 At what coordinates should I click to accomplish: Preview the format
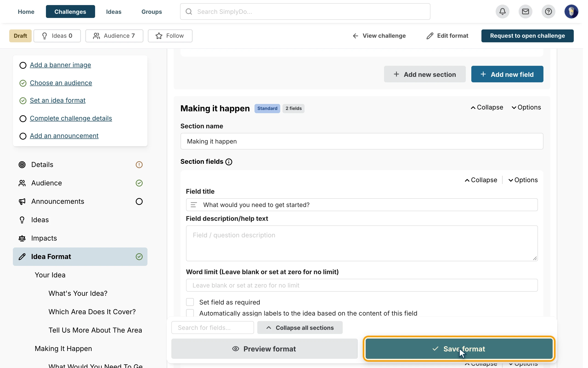pyautogui.click(x=264, y=349)
